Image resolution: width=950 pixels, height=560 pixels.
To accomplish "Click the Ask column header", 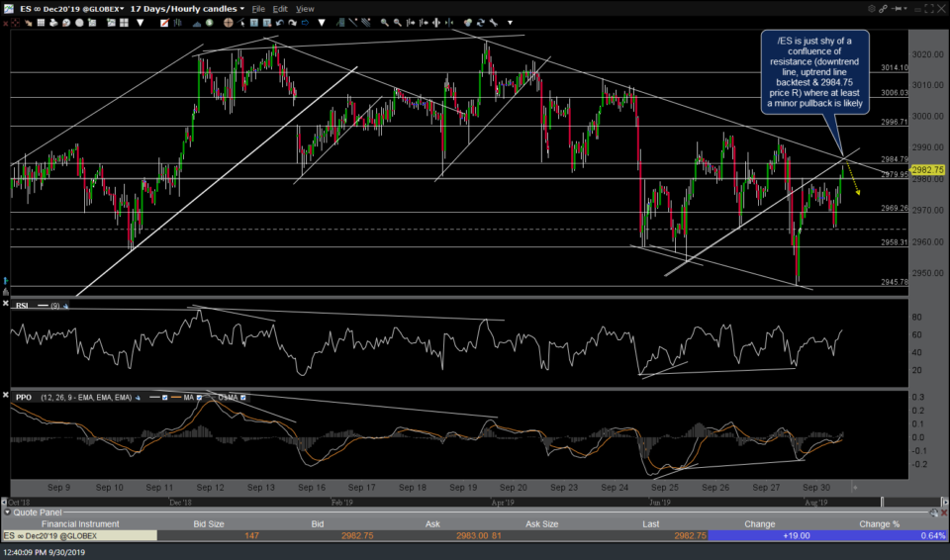I will 432,523.
